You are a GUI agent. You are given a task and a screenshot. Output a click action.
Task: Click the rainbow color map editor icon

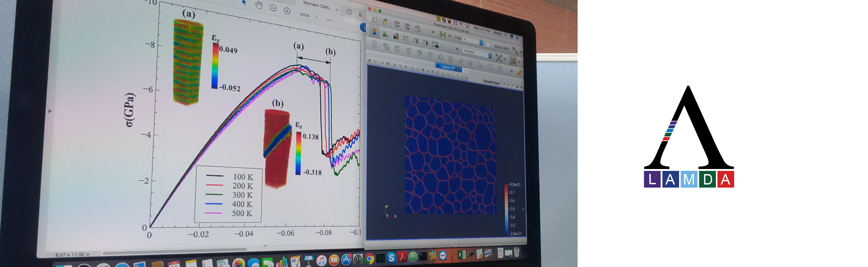[374, 32]
